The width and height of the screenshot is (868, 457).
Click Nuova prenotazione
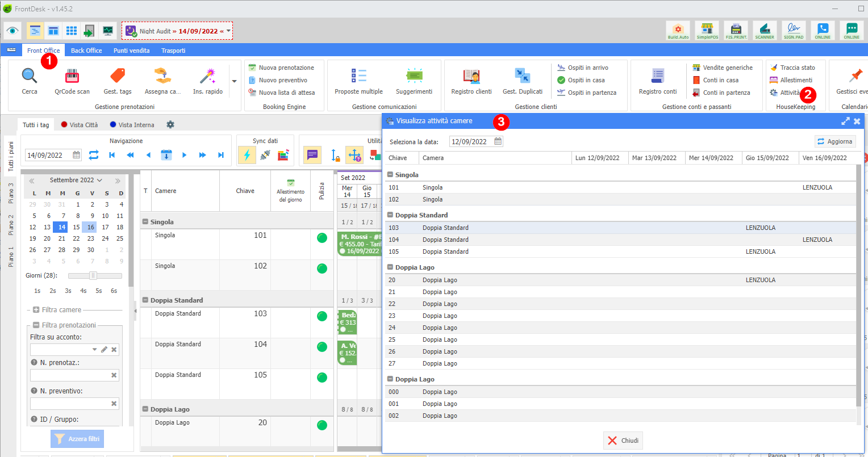pyautogui.click(x=281, y=68)
